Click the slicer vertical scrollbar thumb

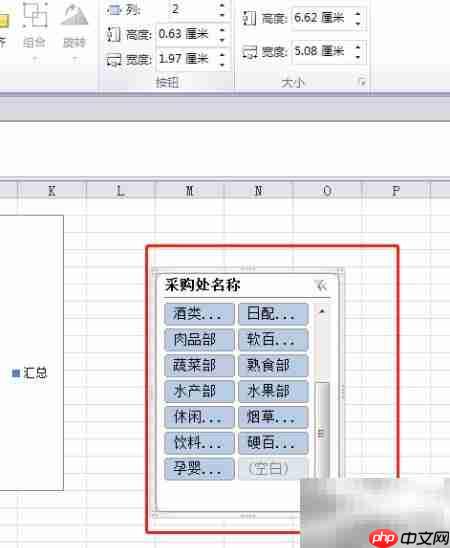[322, 431]
